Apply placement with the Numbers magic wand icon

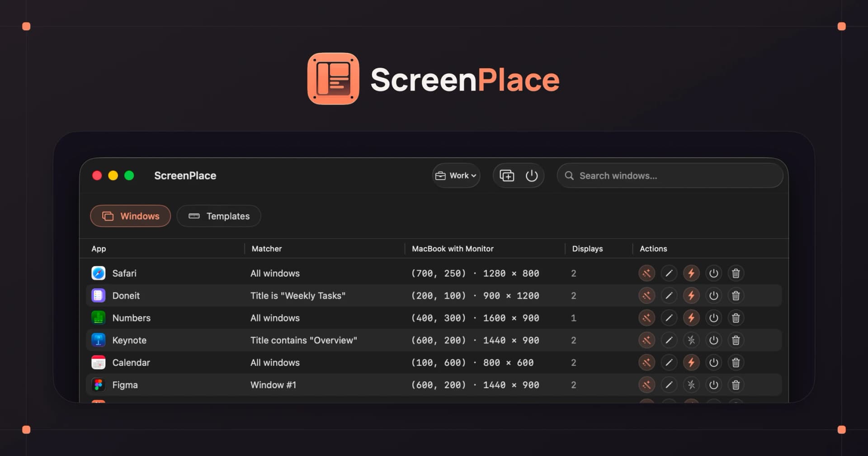point(646,318)
